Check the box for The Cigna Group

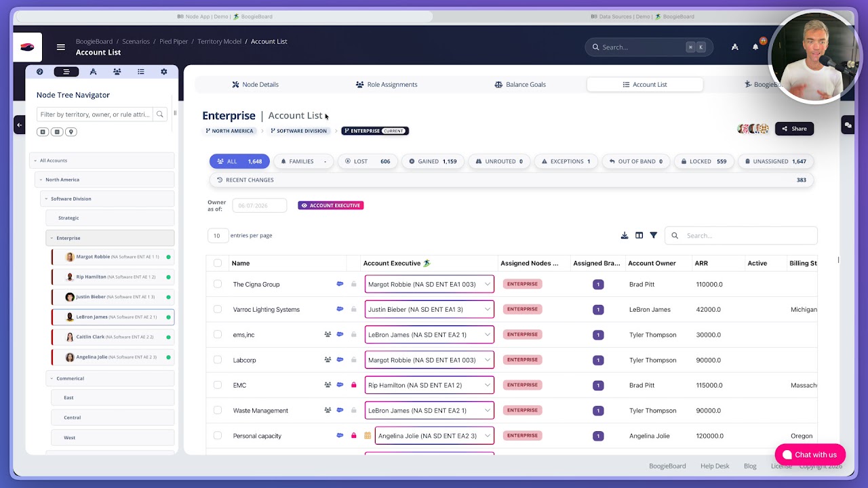pos(218,284)
